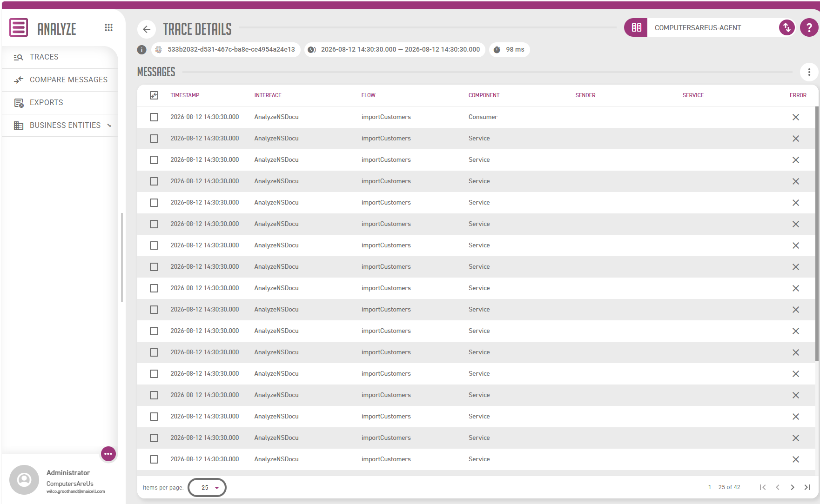Open Compare Messages menu item

point(60,80)
